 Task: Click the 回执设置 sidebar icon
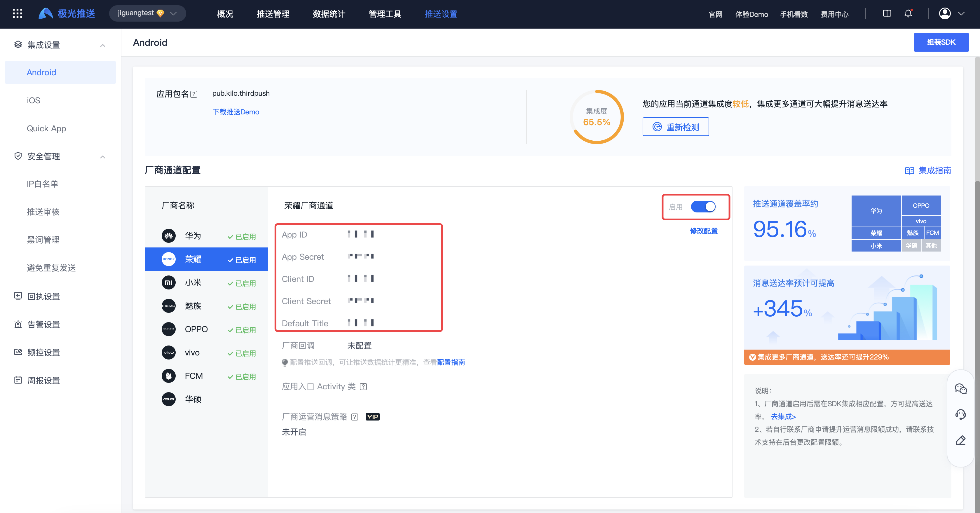point(18,296)
